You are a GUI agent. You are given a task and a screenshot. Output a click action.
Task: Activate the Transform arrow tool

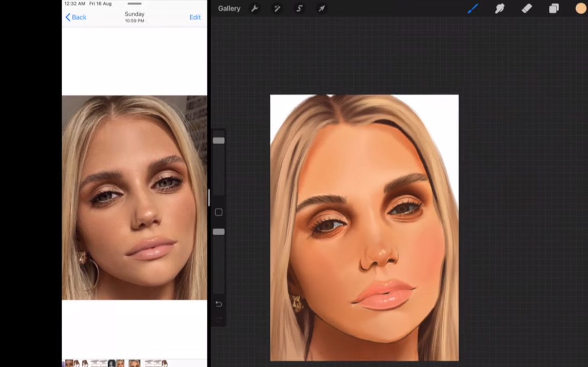pyautogui.click(x=322, y=9)
